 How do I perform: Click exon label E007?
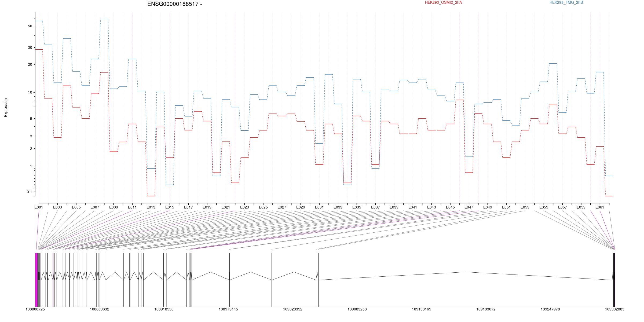[x=95, y=207]
